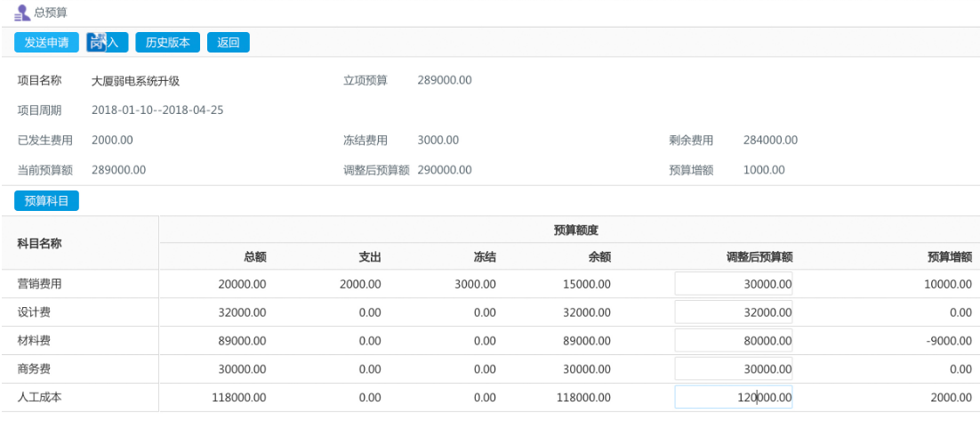Select the 设计费 row name
Screen dimensions: 980x421
coord(34,312)
